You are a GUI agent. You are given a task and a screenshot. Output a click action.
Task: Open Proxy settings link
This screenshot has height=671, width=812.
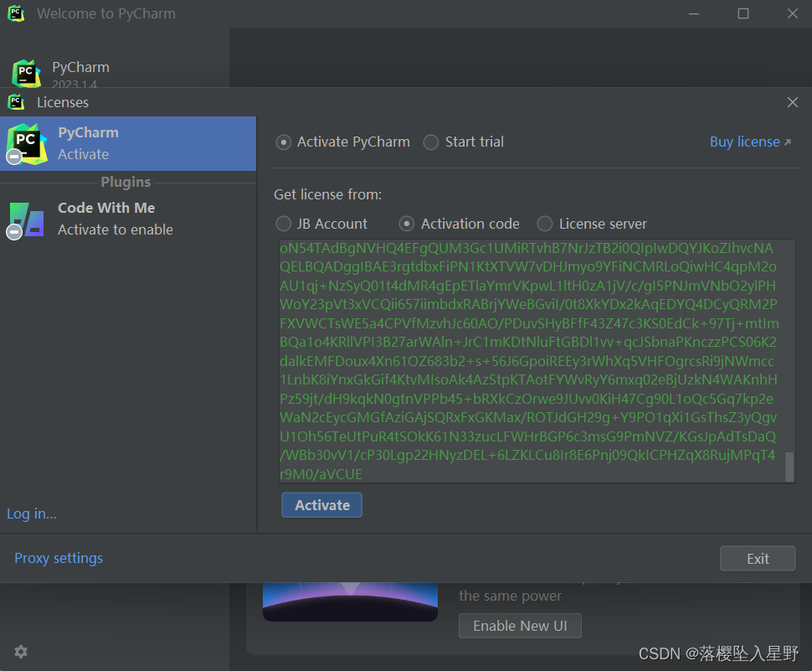coord(59,558)
